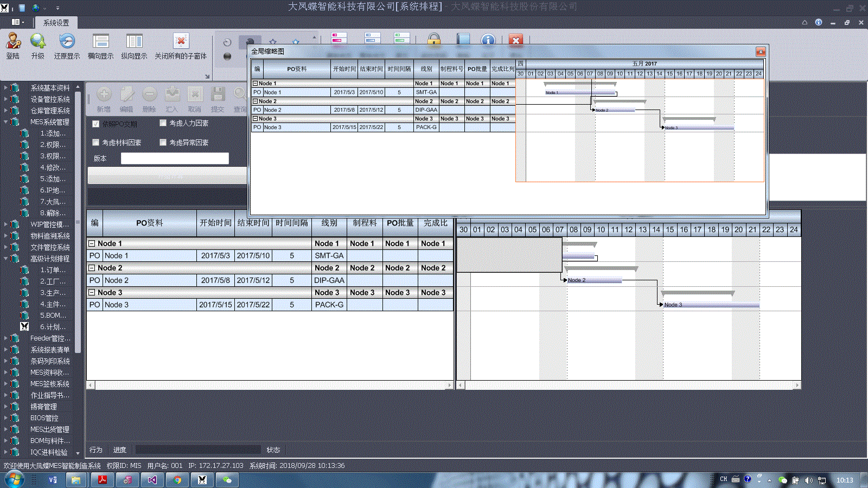The width and height of the screenshot is (868, 488).
Task: Collapse Node 2 row in main grid
Action: click(92, 268)
